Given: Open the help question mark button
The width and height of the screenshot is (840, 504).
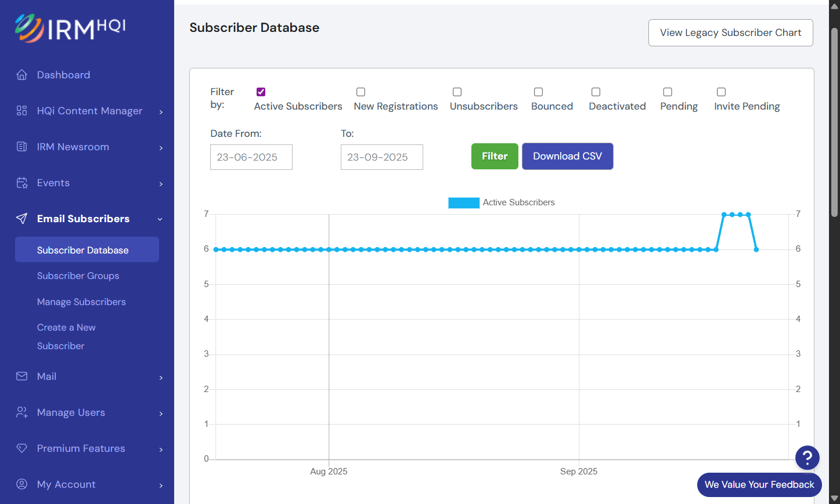Looking at the screenshot, I should pyautogui.click(x=807, y=458).
